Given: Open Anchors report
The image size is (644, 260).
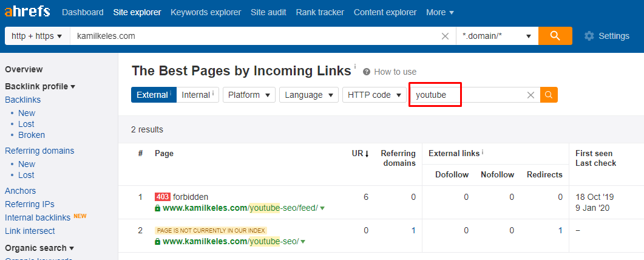Looking at the screenshot, I should pos(20,191).
